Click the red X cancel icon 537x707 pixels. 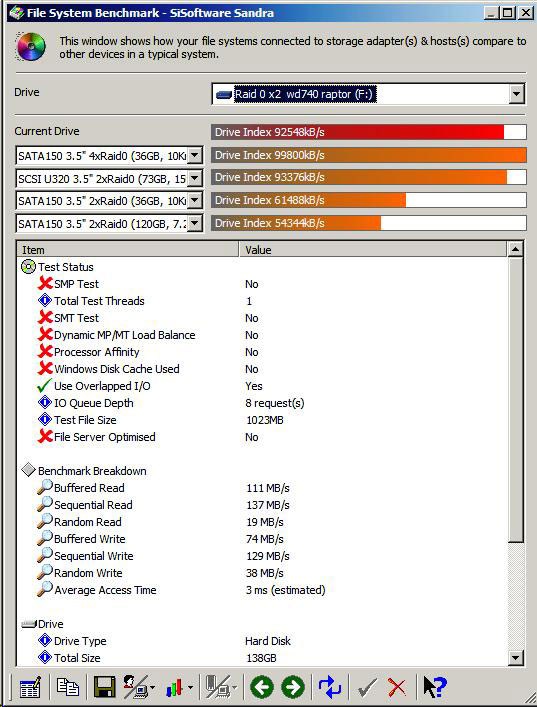pos(397,688)
